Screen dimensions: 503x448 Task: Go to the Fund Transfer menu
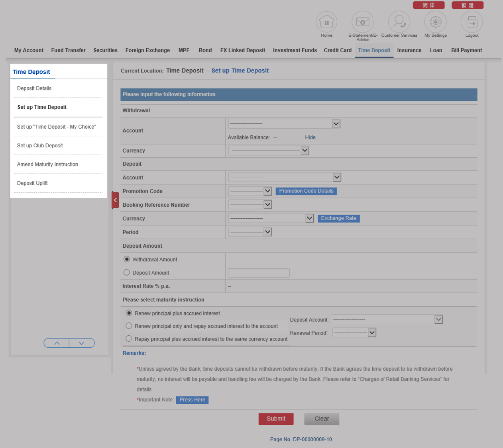pos(68,50)
